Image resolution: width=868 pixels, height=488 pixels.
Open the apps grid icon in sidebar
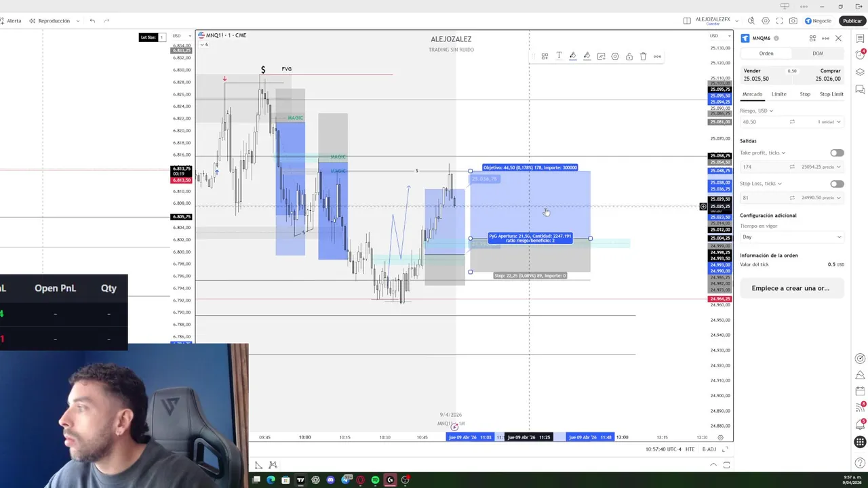860,442
